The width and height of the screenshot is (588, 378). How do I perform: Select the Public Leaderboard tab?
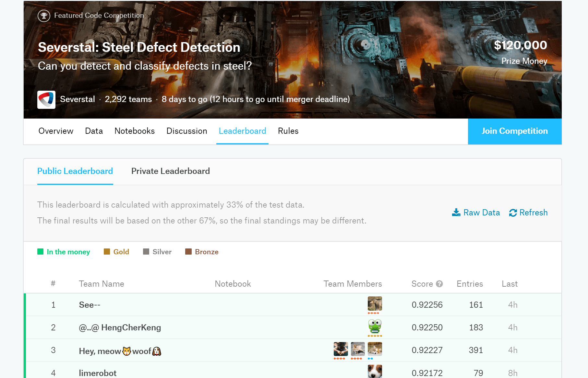coord(75,171)
